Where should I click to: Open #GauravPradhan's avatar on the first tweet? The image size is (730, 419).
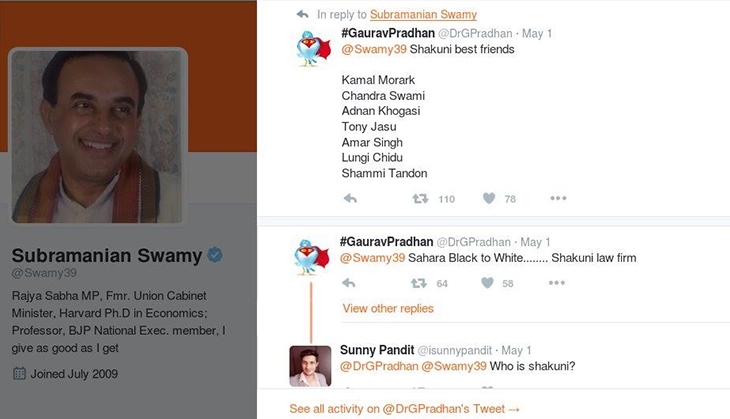(313, 49)
